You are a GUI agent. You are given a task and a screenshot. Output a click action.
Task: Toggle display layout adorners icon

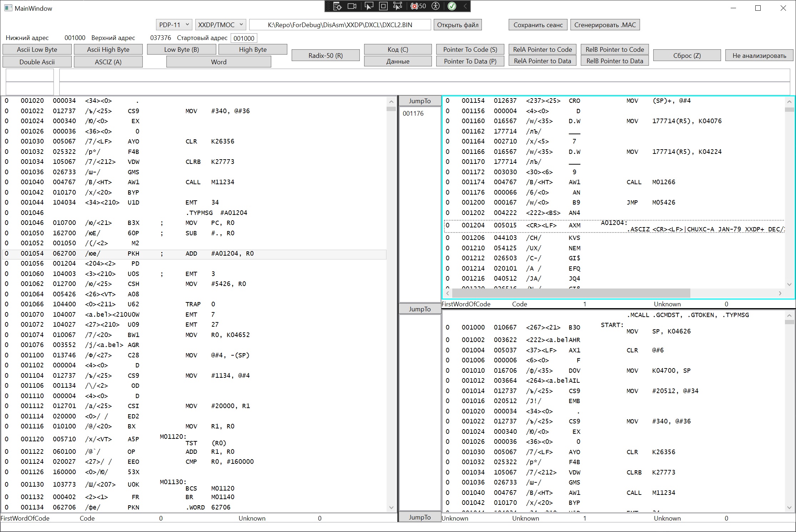pos(383,6)
